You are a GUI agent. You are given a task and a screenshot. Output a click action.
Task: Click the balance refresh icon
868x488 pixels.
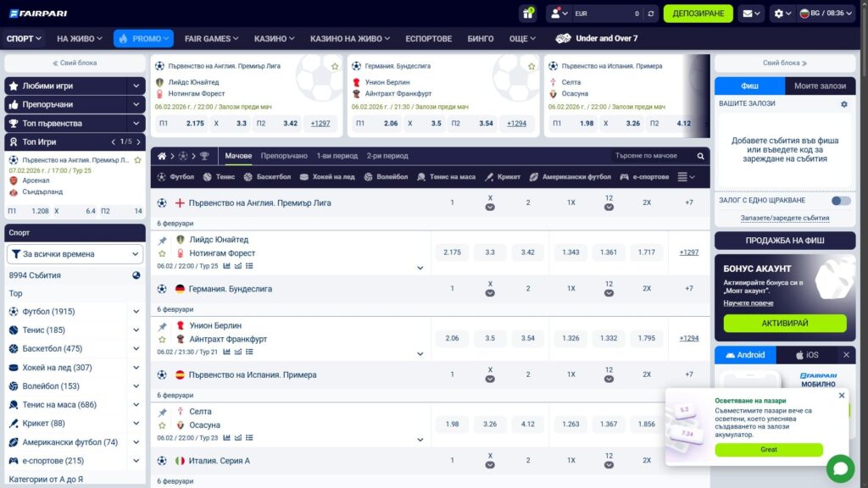pos(650,14)
